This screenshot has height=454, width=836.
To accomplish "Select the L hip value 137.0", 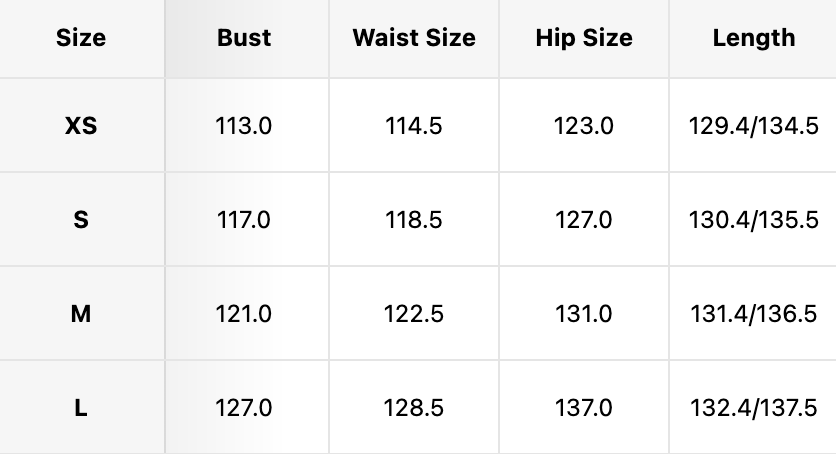I will point(584,408).
